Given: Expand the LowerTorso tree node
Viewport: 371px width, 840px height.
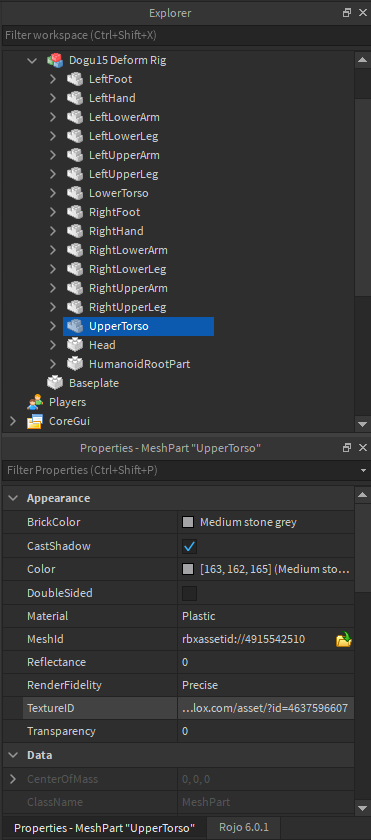Looking at the screenshot, I should point(52,193).
